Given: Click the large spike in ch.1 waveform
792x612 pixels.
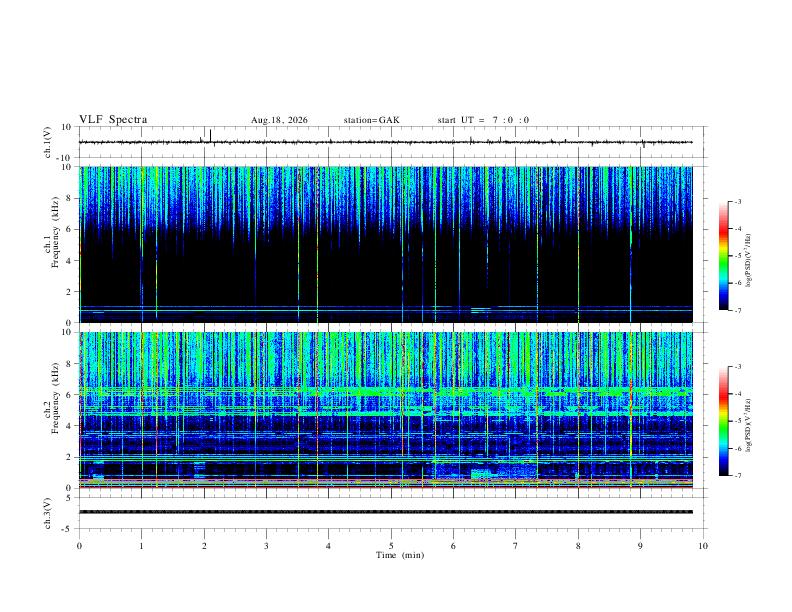Looking at the screenshot, I should pos(211,137).
